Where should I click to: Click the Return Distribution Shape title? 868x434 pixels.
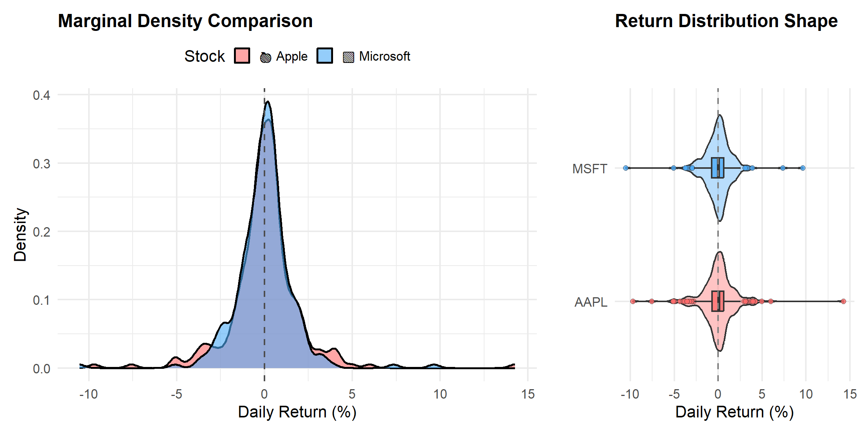[726, 21]
